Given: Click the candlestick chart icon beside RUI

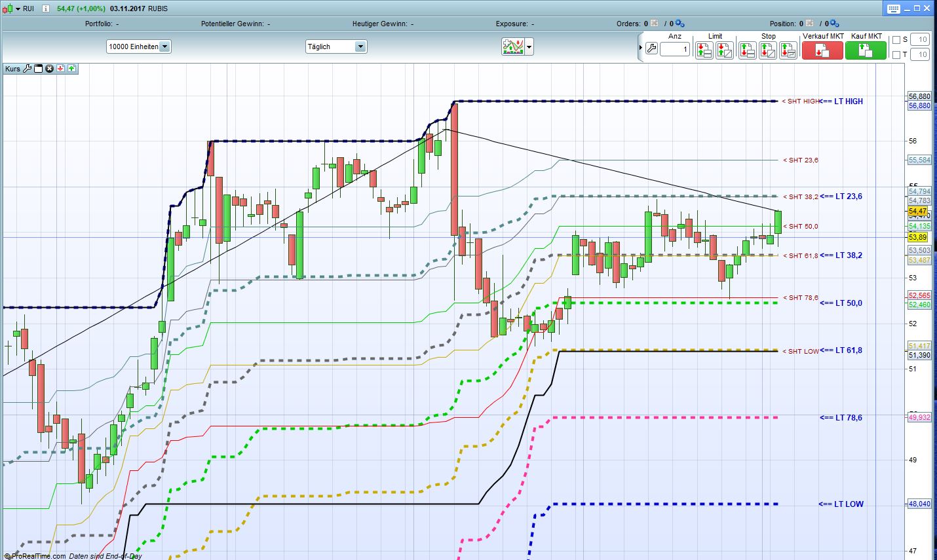Looking at the screenshot, I should [8, 9].
